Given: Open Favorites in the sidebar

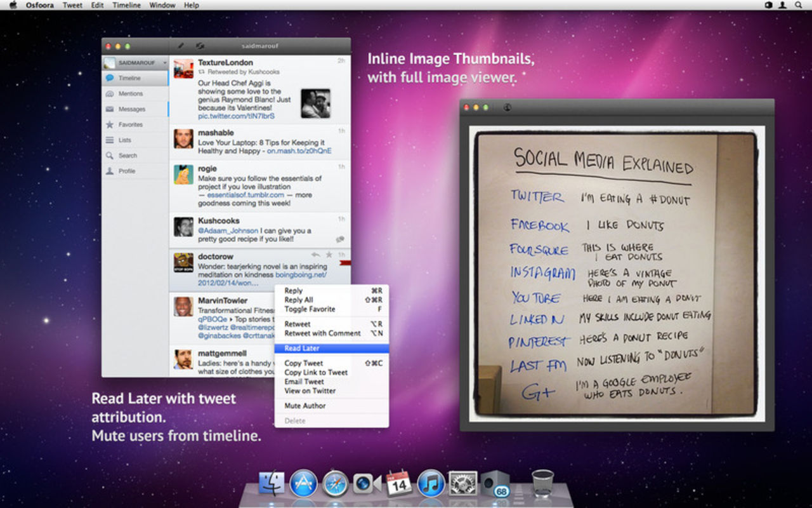Looking at the screenshot, I should 130,125.
